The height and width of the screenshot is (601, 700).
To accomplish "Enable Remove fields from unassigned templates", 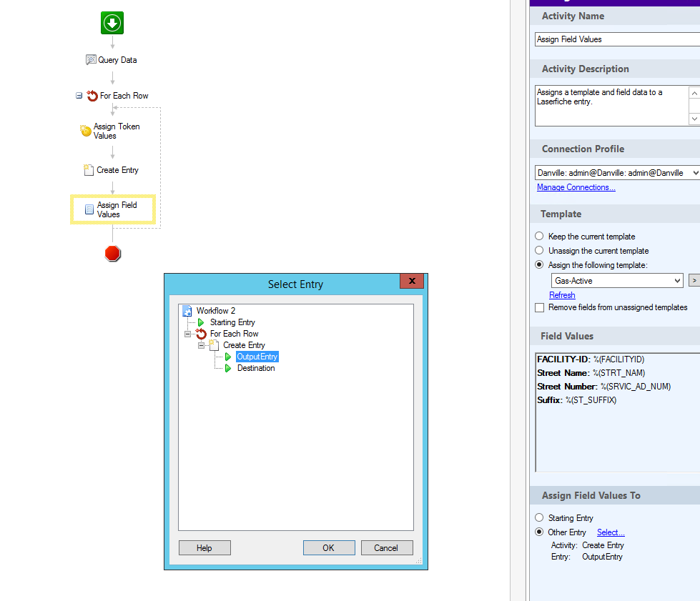I will (540, 307).
